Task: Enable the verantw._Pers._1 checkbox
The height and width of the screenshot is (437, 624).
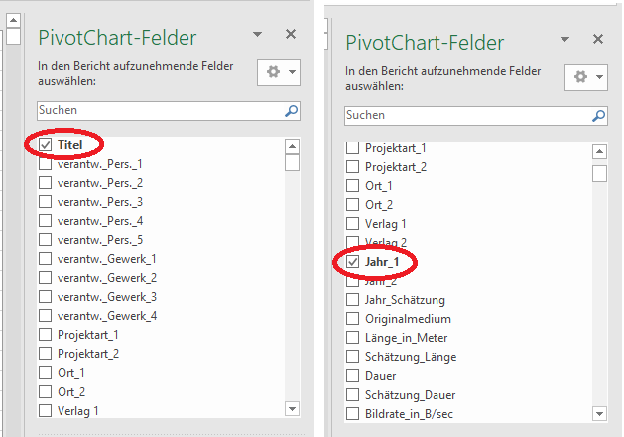Action: pos(46,164)
